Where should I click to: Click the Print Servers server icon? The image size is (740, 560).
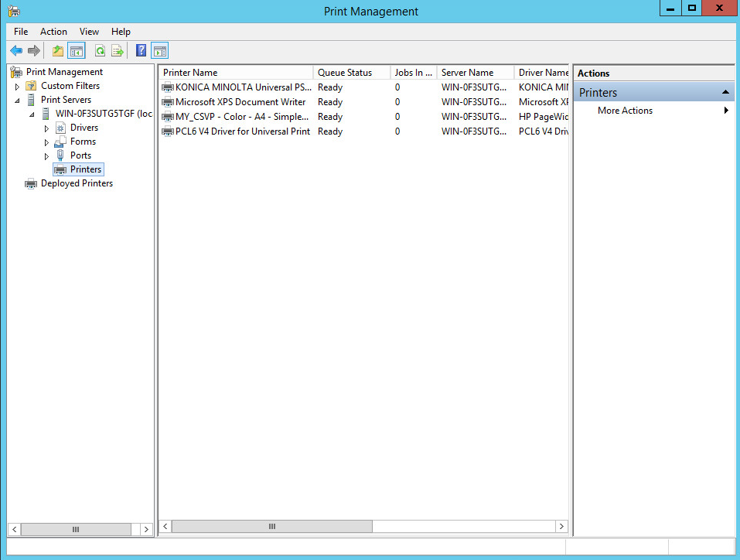tap(31, 100)
